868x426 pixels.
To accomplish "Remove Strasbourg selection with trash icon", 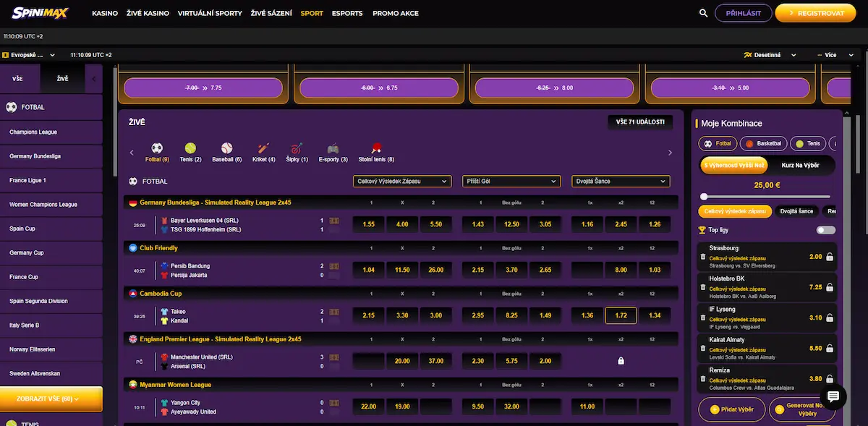I will click(703, 257).
